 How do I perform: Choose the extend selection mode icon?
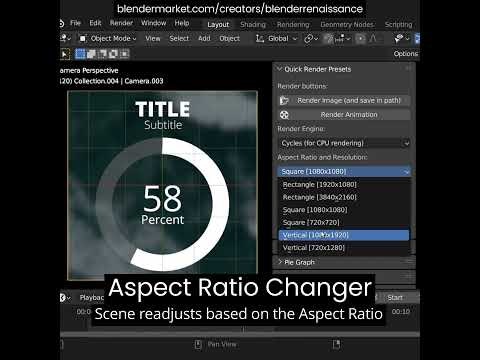(91, 54)
